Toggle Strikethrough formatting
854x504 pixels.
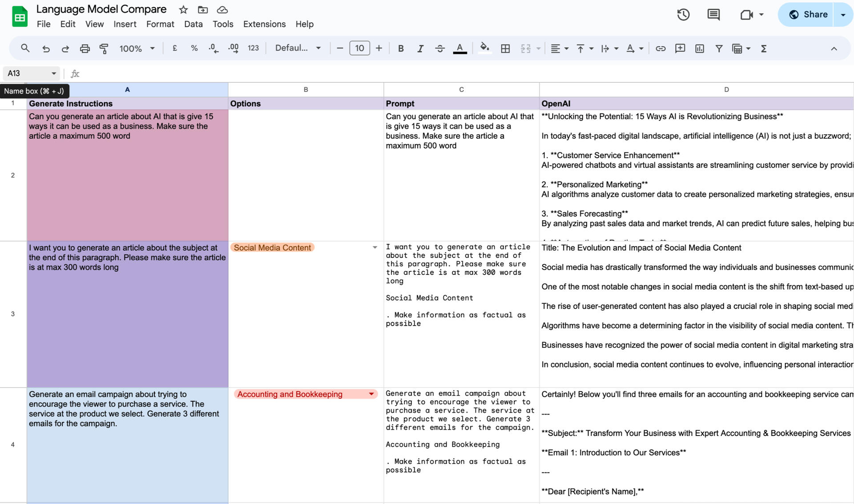pos(440,48)
